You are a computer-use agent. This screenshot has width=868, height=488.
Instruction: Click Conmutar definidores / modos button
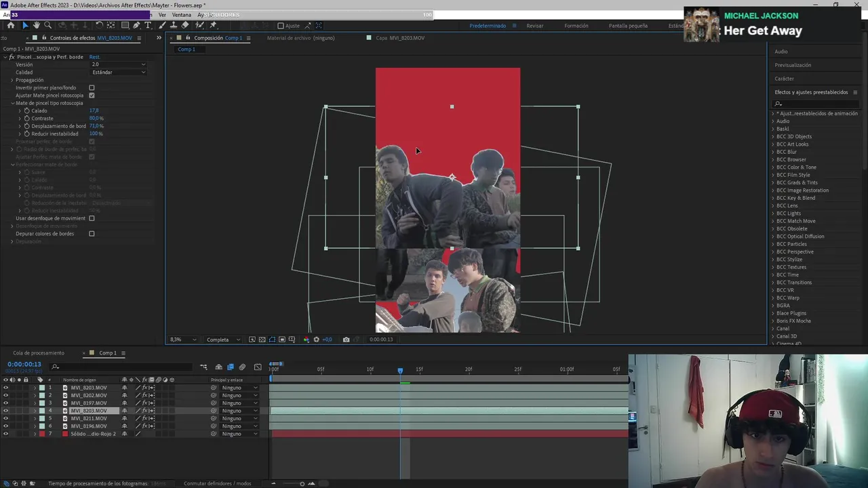[x=217, y=483]
